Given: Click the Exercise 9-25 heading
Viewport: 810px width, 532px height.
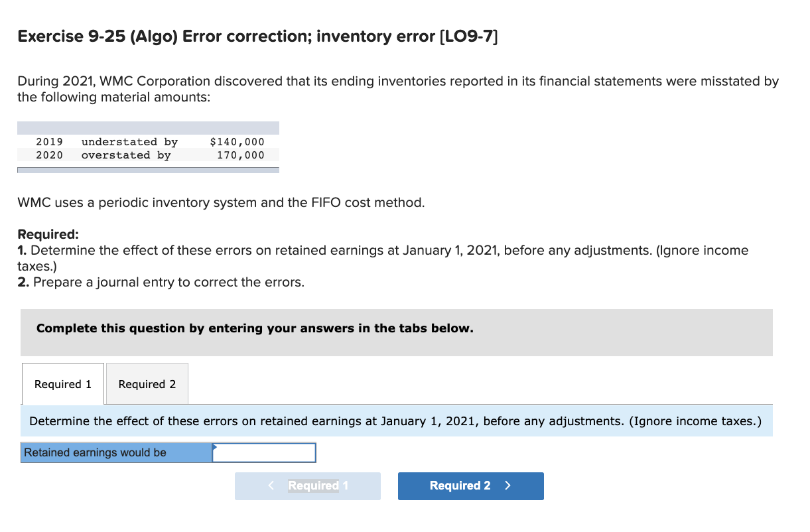Looking at the screenshot, I should pos(257,36).
